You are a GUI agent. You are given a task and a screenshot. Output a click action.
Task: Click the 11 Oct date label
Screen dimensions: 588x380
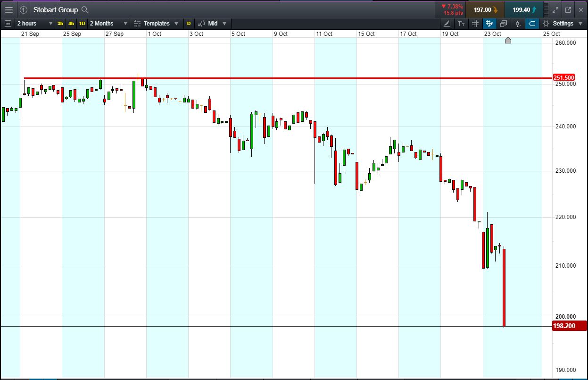tap(324, 34)
